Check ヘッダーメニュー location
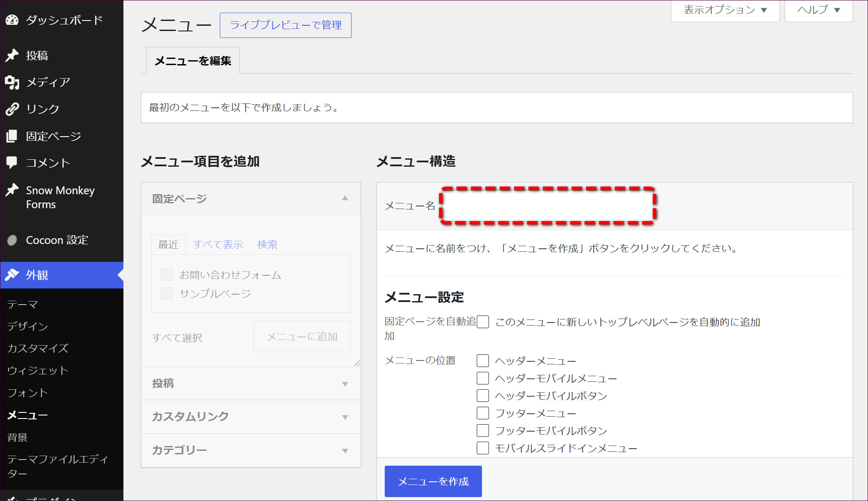Viewport: 868px width, 501px height. (483, 361)
